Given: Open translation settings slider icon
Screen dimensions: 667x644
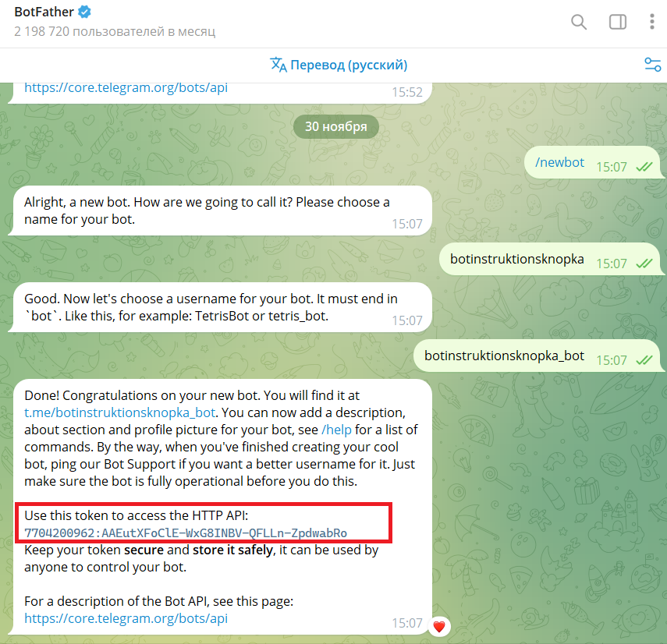Looking at the screenshot, I should pos(652,65).
